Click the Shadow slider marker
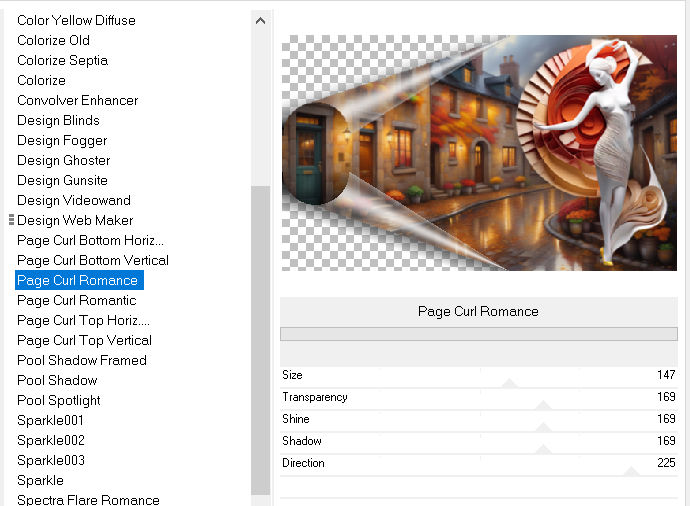690x506 pixels. point(543,448)
